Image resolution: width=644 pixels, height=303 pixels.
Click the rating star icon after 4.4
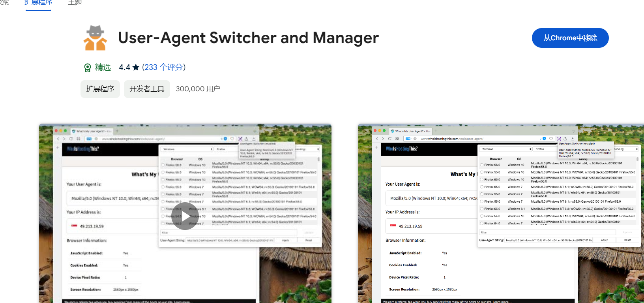tap(136, 67)
